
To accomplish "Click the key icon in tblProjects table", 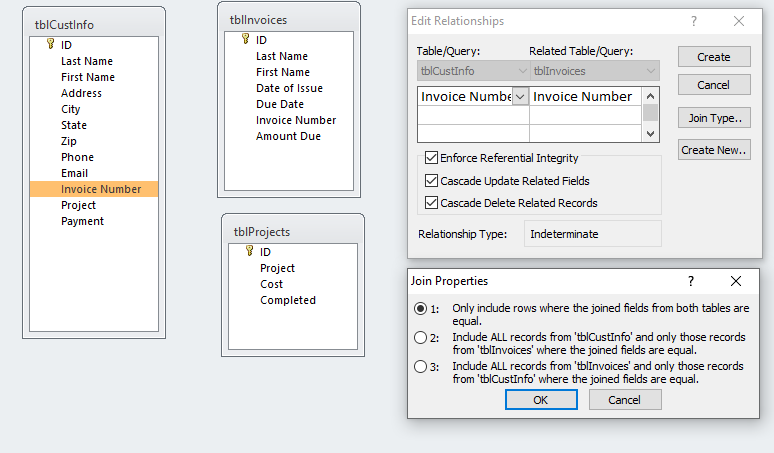I will point(249,251).
